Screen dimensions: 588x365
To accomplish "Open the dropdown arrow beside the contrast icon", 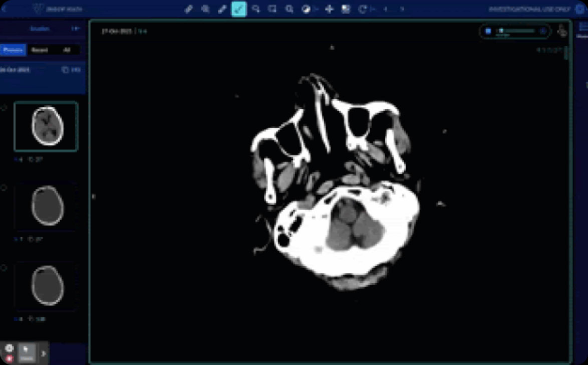I will coord(316,10).
